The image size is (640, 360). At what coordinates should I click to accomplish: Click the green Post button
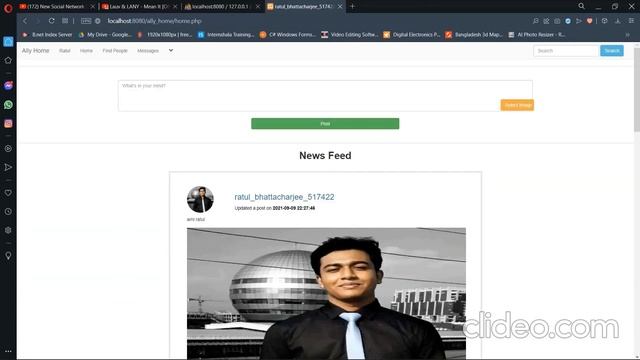(x=325, y=124)
